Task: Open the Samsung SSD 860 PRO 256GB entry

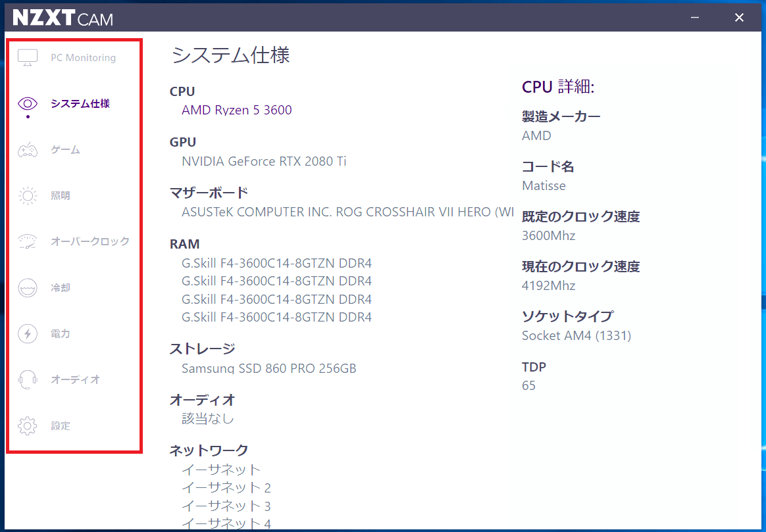Action: [268, 368]
